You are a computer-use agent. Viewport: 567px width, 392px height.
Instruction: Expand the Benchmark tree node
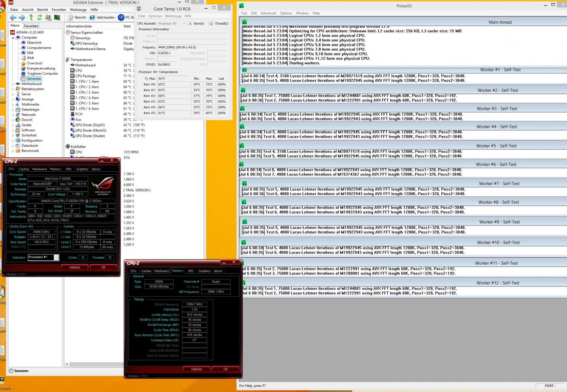click(x=12, y=150)
